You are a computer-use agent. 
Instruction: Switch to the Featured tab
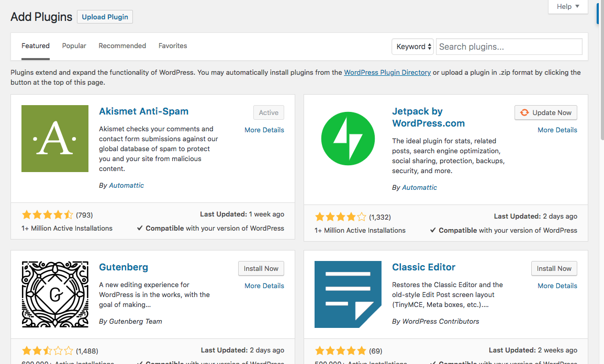click(x=36, y=46)
